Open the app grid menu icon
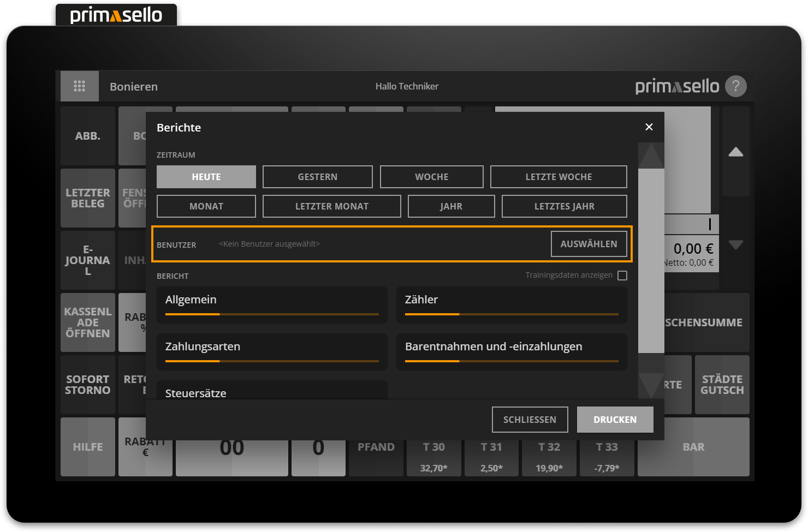 [79, 86]
